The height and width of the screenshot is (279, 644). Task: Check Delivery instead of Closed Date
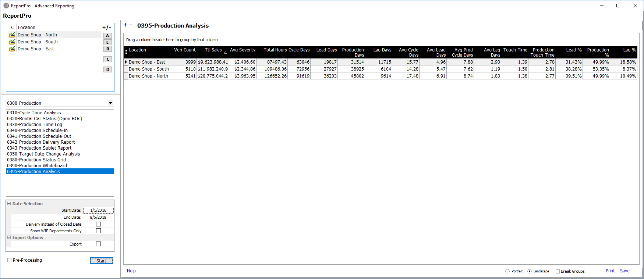point(98,224)
